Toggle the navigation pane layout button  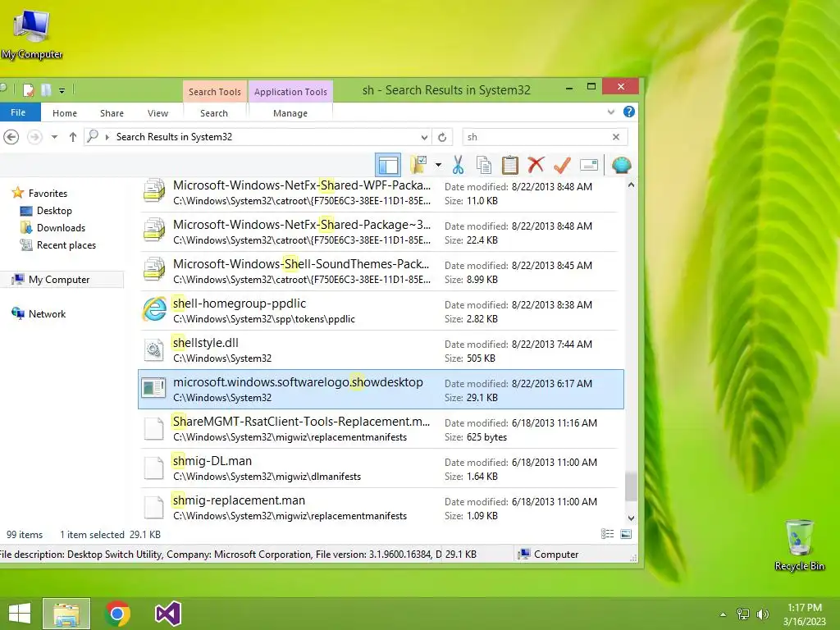click(388, 164)
